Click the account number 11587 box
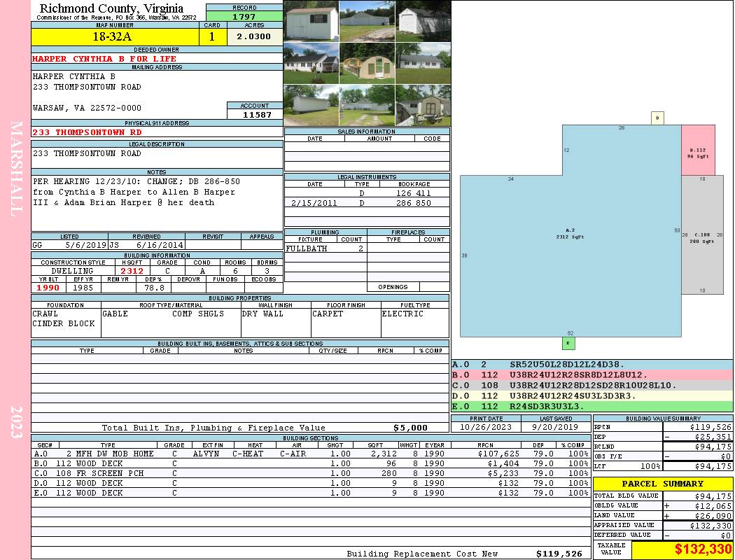 tap(255, 114)
